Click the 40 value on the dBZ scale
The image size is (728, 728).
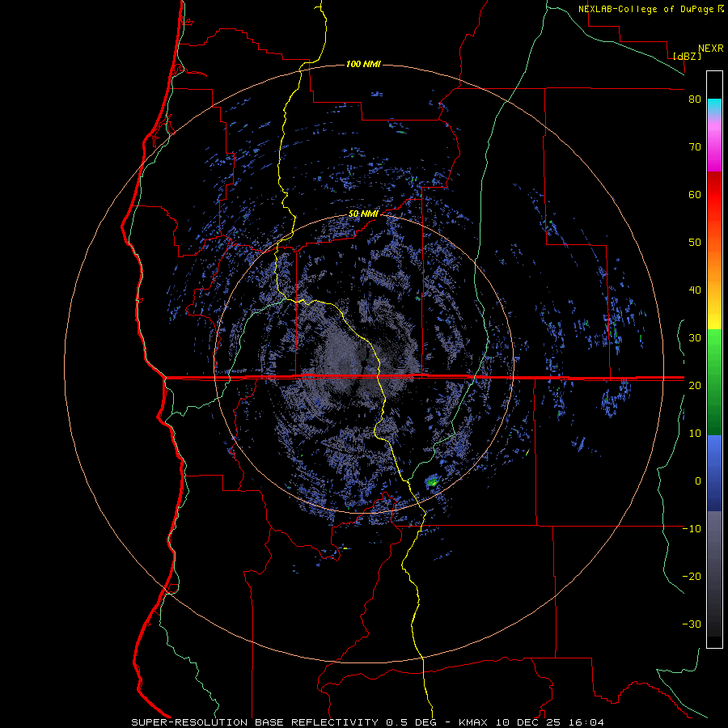(x=695, y=290)
